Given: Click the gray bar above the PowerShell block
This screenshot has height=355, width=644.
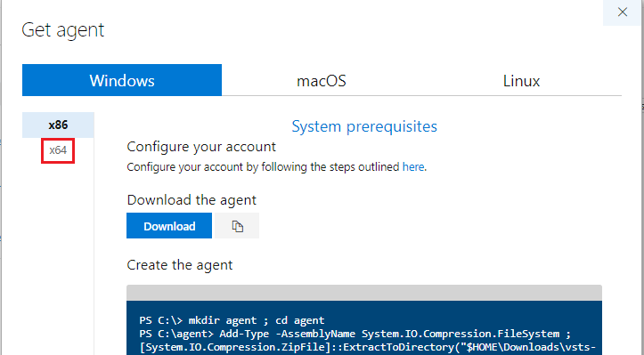Looking at the screenshot, I should click(x=364, y=293).
